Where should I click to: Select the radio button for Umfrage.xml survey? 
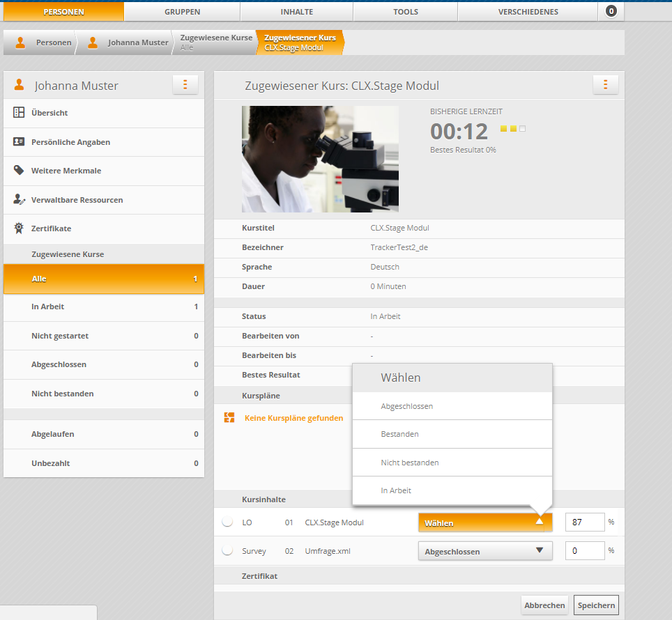point(227,551)
